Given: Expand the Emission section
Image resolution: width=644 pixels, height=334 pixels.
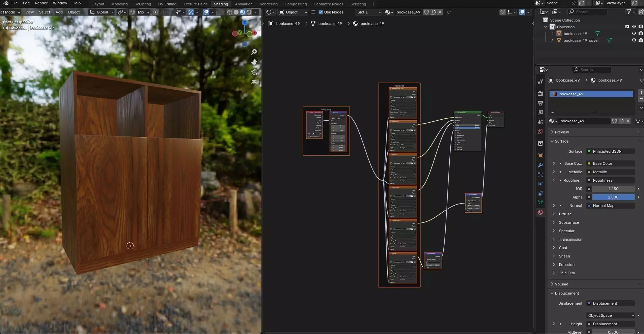Looking at the screenshot, I should click(566, 265).
